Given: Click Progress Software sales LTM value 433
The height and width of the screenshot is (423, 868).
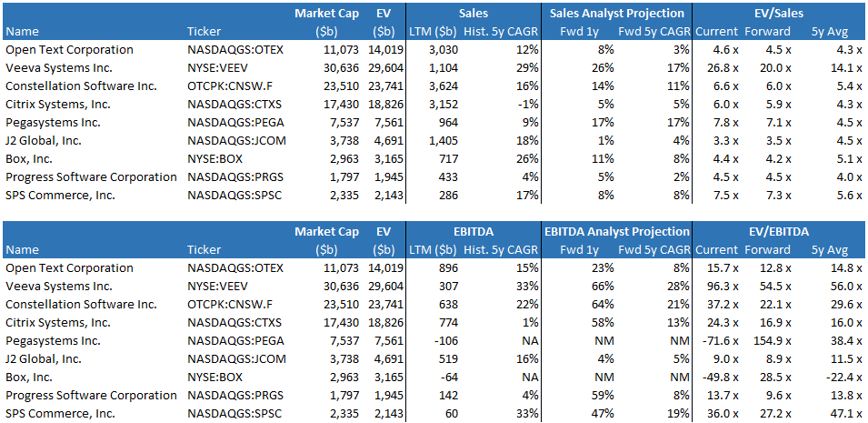Looking at the screenshot, I should 448,177.
